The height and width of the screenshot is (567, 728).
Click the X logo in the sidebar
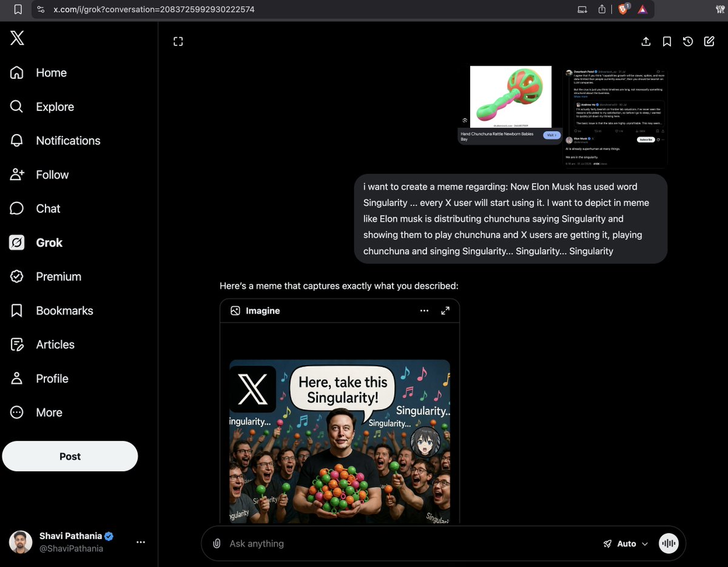(x=17, y=38)
